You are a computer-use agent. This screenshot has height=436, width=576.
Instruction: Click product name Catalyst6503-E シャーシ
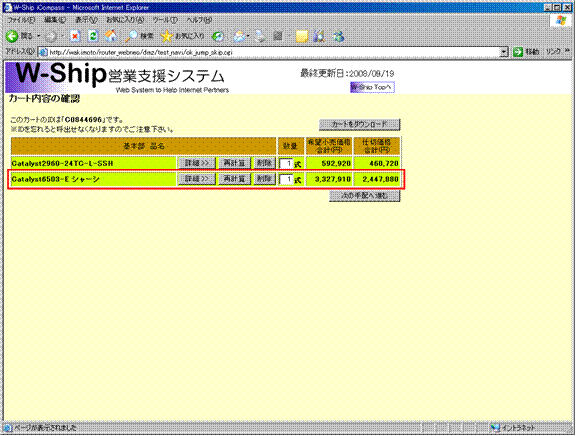point(55,179)
